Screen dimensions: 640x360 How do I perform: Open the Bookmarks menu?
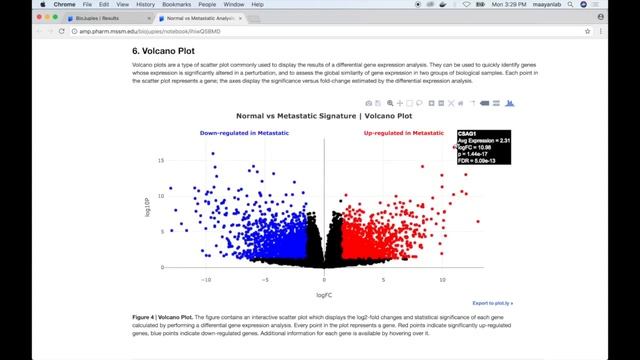click(x=176, y=4)
